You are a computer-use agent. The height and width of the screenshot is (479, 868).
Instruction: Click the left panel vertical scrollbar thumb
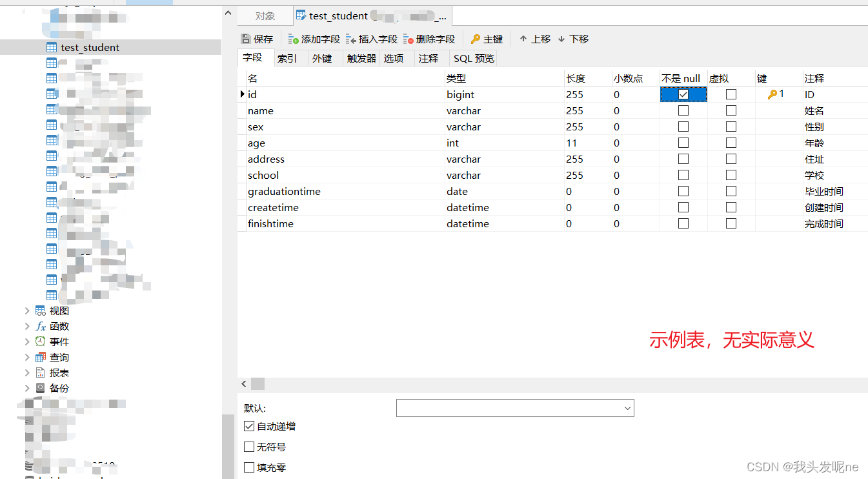tap(228, 446)
